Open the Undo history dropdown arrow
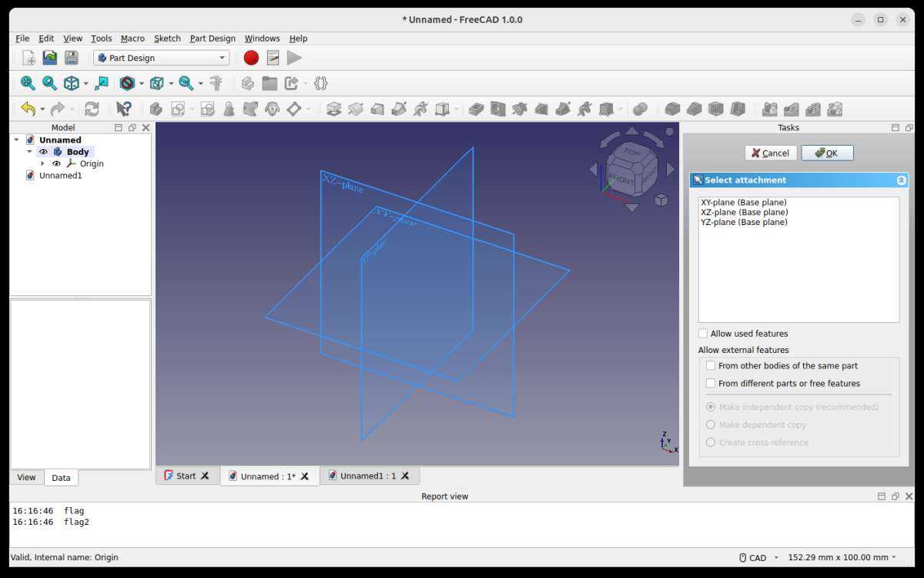924x578 pixels. tap(42, 109)
